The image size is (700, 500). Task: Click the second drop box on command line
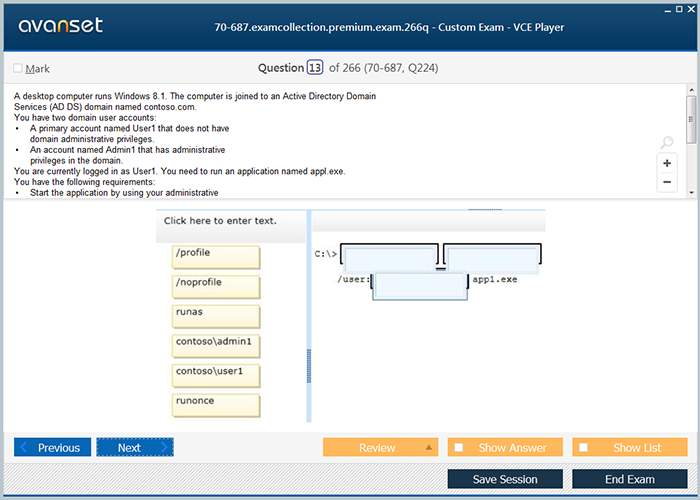492,258
